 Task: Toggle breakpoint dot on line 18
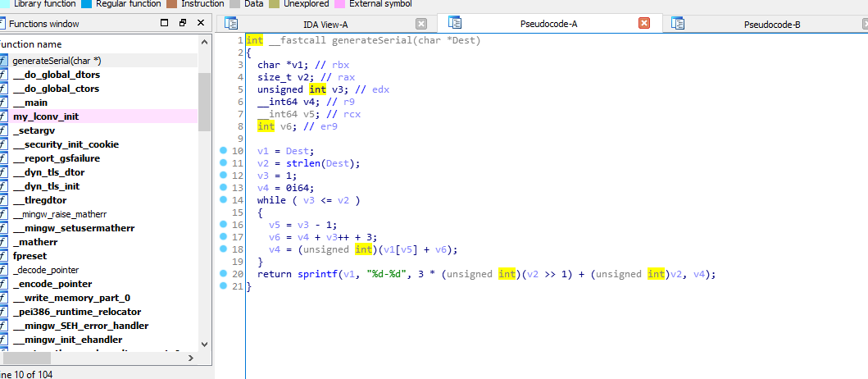[224, 249]
